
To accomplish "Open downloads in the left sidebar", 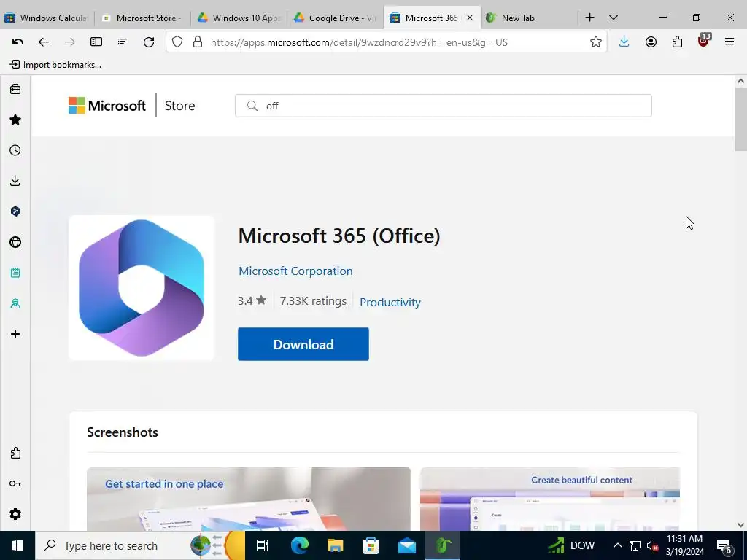I will 15,181.
